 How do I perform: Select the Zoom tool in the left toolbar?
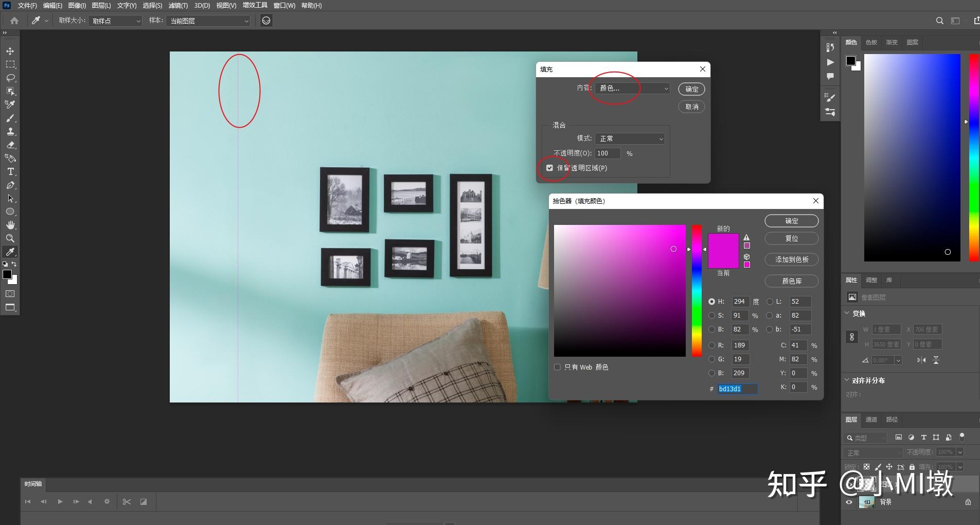click(x=10, y=239)
